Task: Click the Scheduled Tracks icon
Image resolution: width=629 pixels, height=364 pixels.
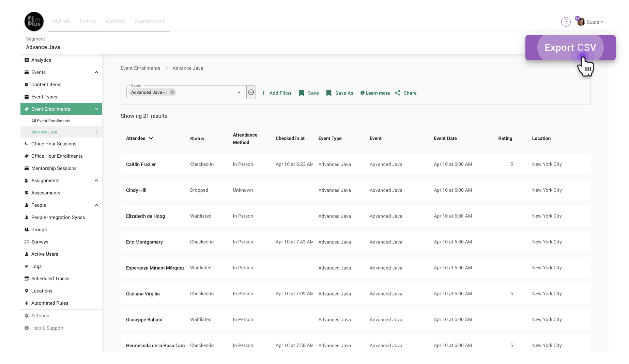Action: [x=27, y=279]
